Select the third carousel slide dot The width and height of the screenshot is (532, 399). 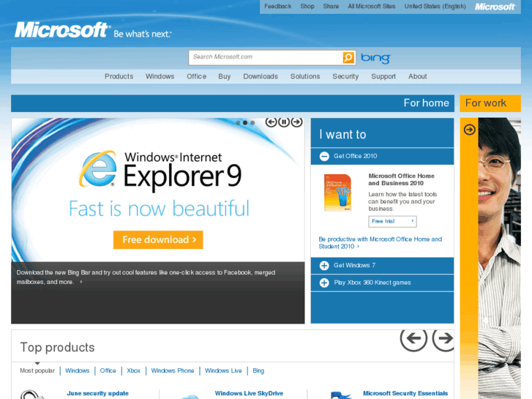(x=252, y=122)
